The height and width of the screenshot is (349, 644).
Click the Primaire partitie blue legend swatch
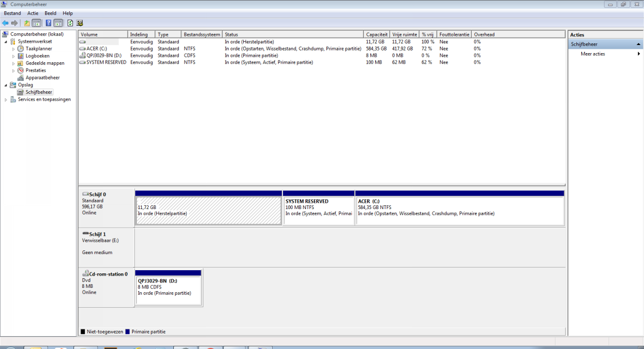[128, 332]
